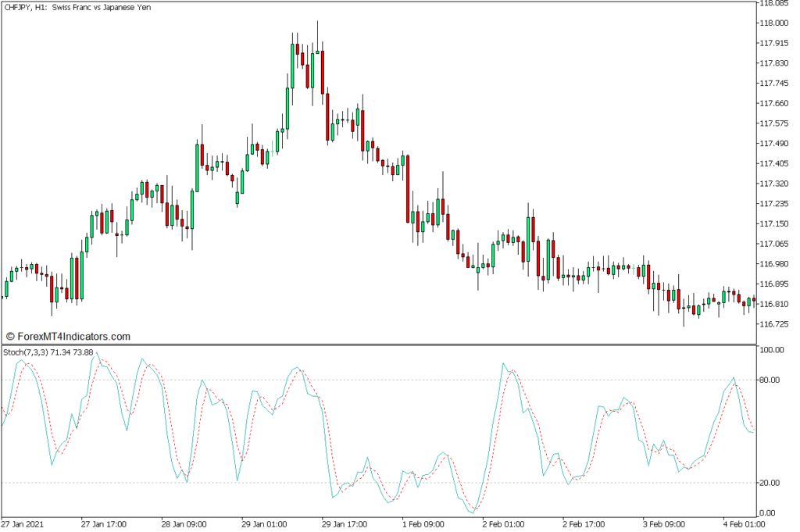Click the 20.00 stochastic level label
800x532 pixels.
[772, 483]
